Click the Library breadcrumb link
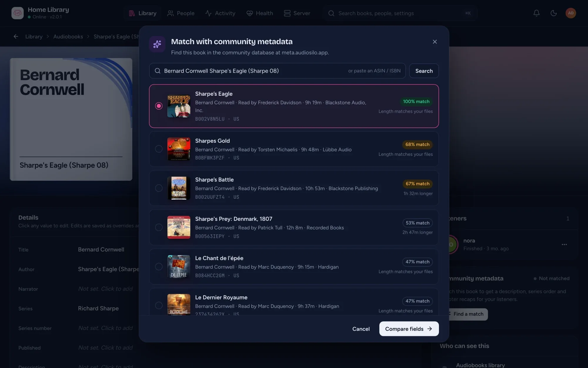 pyautogui.click(x=34, y=37)
